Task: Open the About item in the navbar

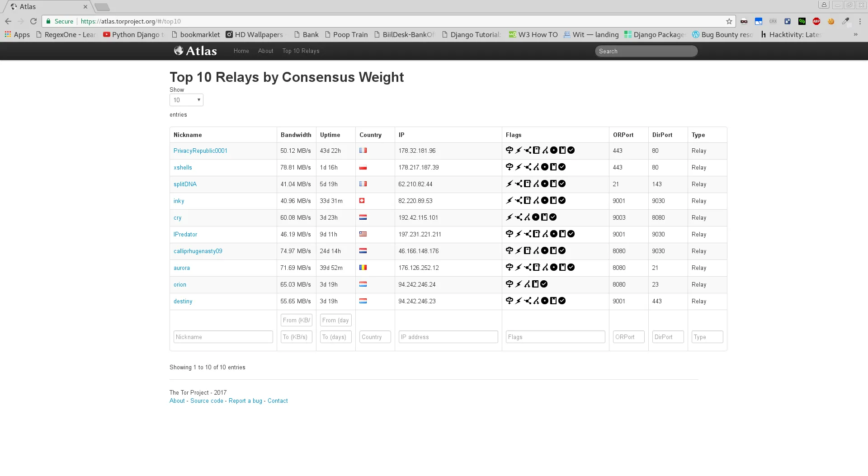Action: 266,51
